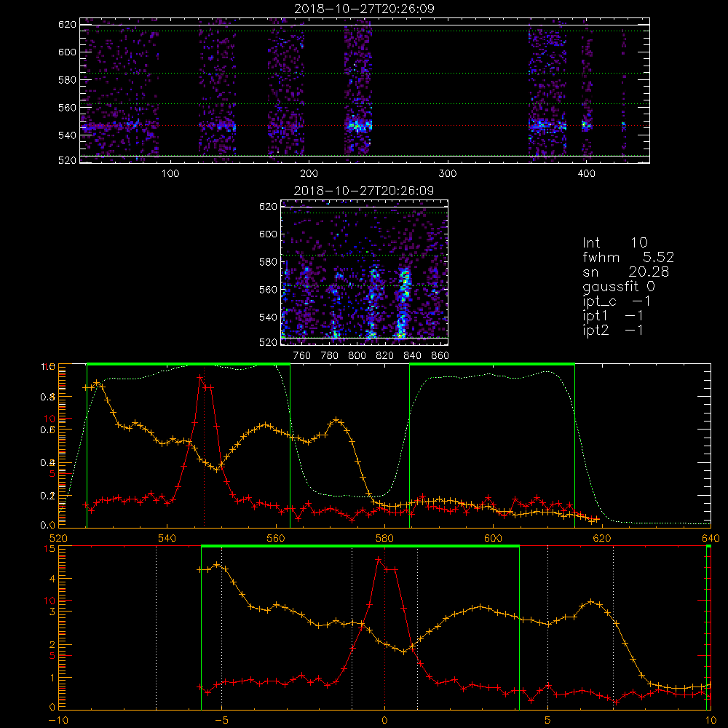This screenshot has height=728, width=728.
Task: Click the 'ipt2 -1' label
Action: (613, 330)
